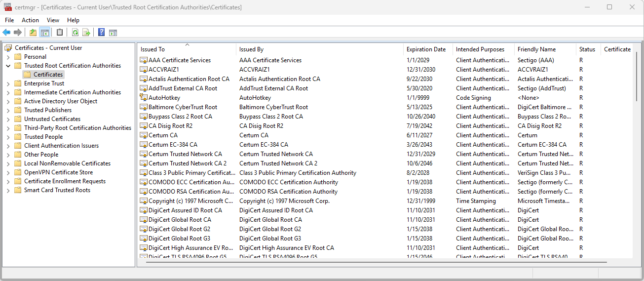
Task: Sort by the Intended Purposes column header
Action: [x=483, y=49]
